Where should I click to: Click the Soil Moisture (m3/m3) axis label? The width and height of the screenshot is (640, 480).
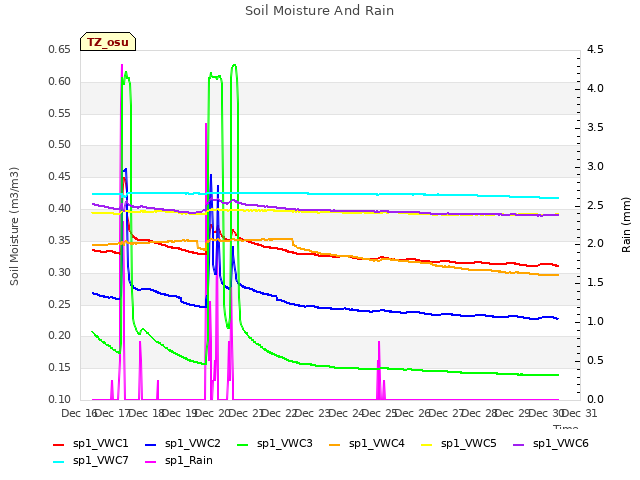click(14, 226)
